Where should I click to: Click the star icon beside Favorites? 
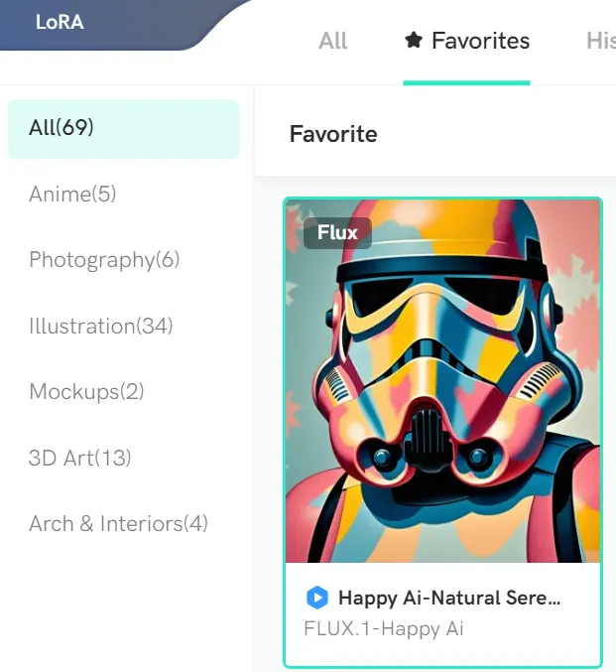414,41
